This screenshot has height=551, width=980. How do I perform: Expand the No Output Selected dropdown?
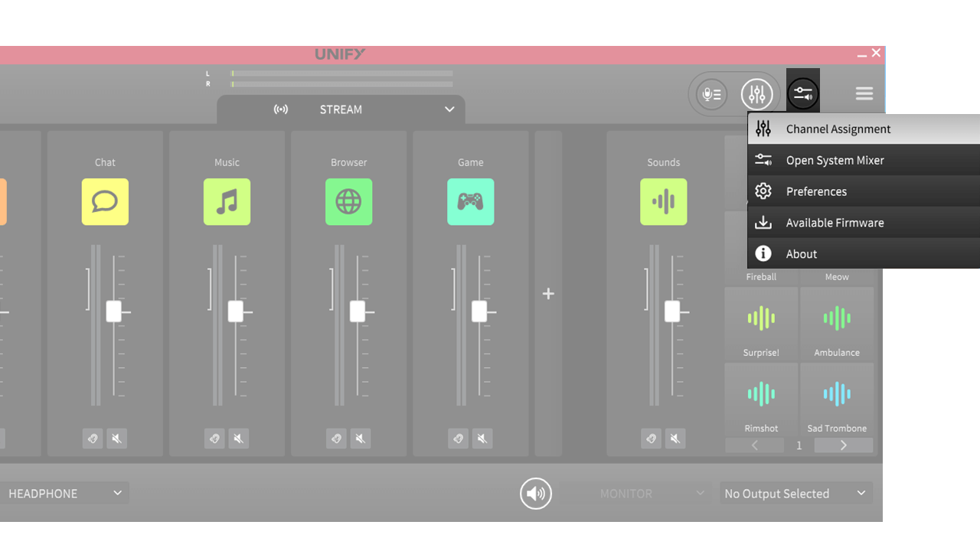795,494
